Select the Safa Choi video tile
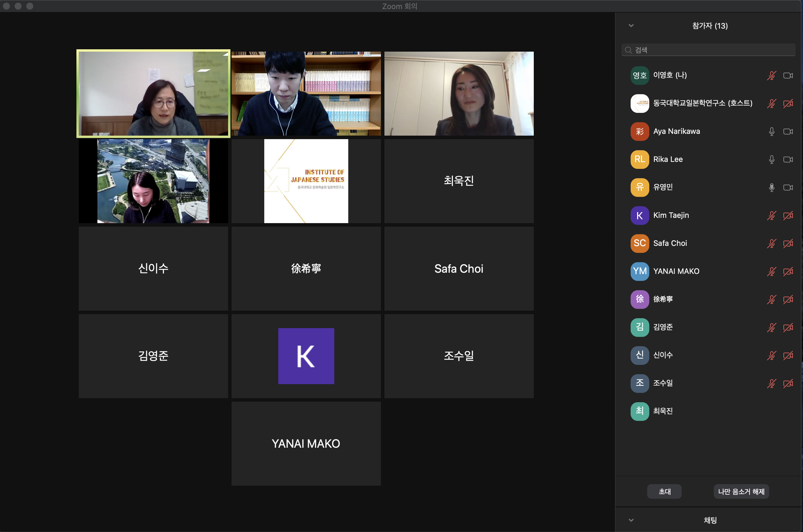Viewport: 803px width, 532px height. 459,269
